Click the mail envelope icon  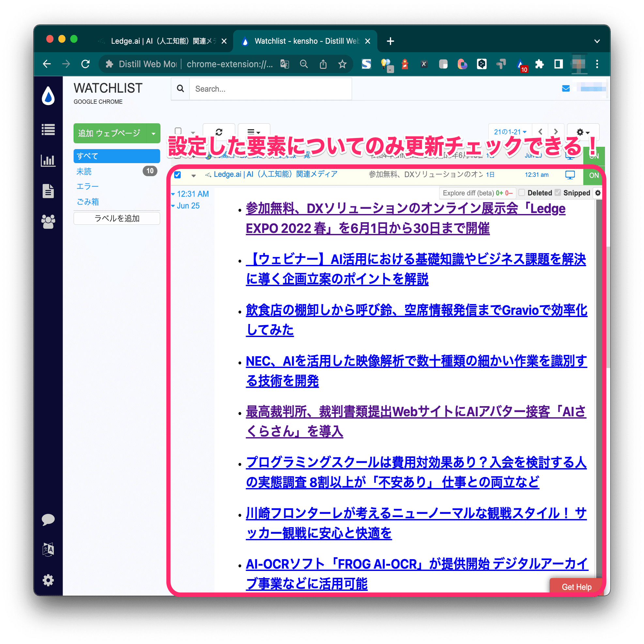(x=566, y=88)
